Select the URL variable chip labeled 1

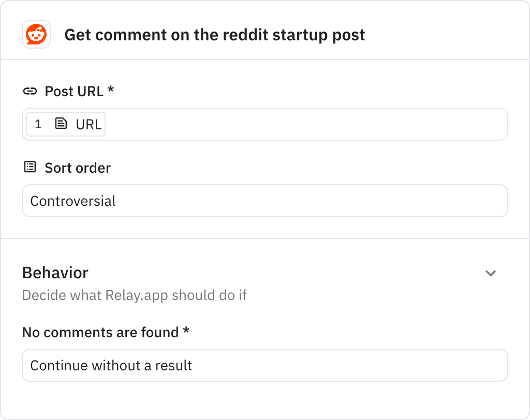click(x=65, y=124)
